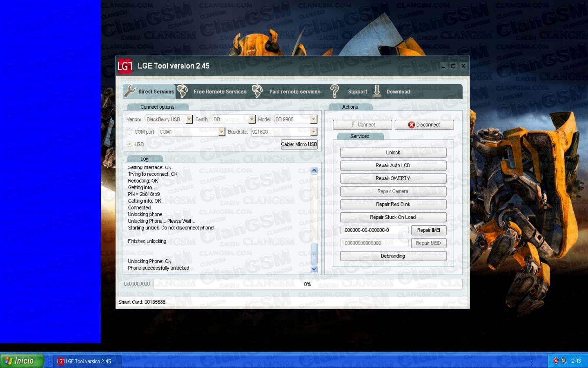Open the Inicio start menu
588x368 pixels.
(x=22, y=361)
